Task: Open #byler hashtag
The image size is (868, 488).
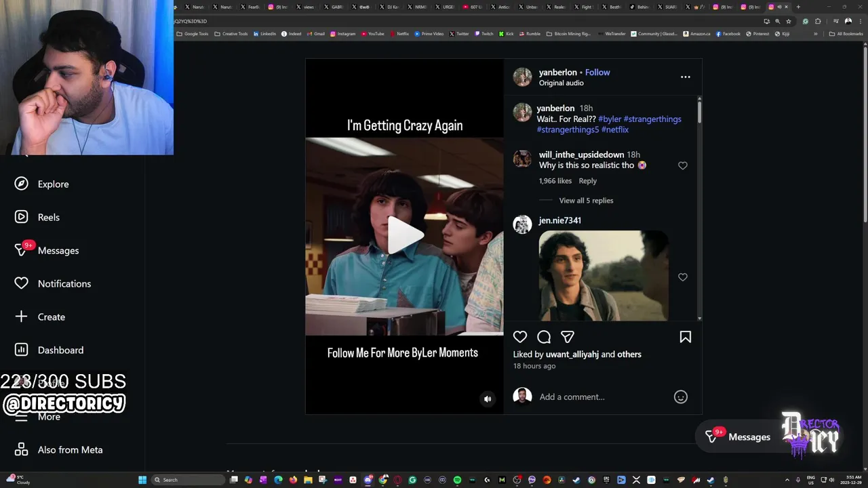Action: (610, 119)
